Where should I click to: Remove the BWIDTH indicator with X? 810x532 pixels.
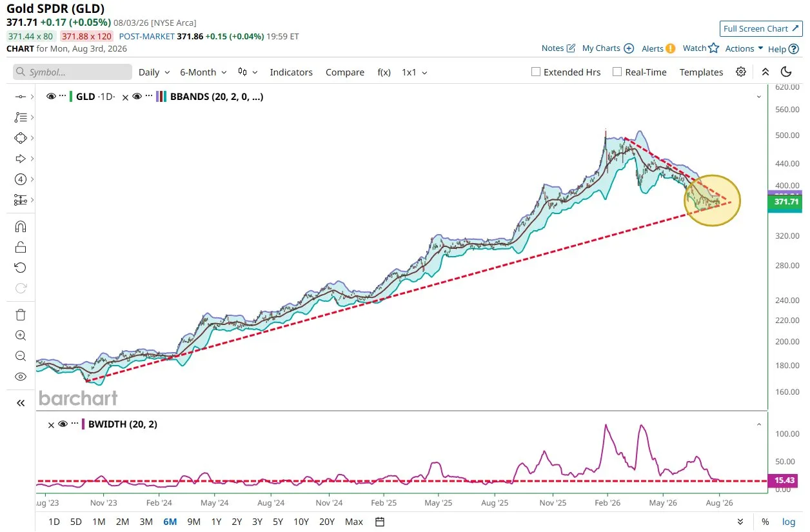(52, 424)
